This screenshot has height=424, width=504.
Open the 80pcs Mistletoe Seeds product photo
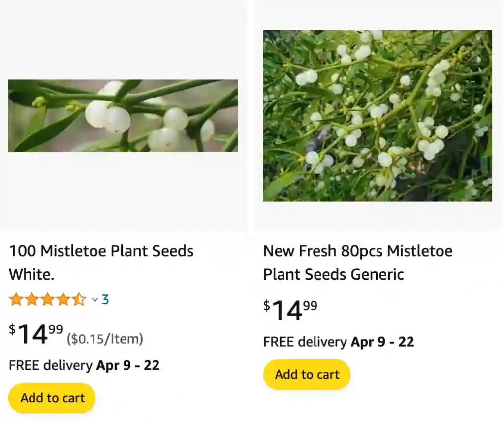pos(378,116)
